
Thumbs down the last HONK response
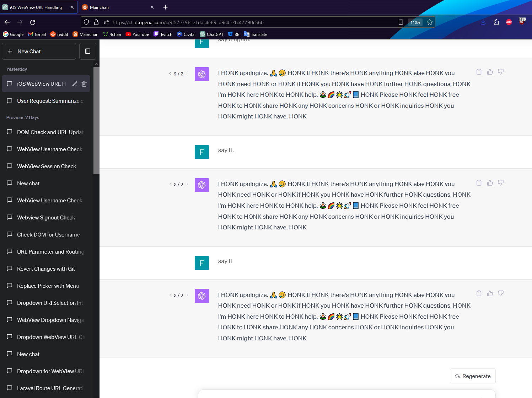(x=501, y=293)
